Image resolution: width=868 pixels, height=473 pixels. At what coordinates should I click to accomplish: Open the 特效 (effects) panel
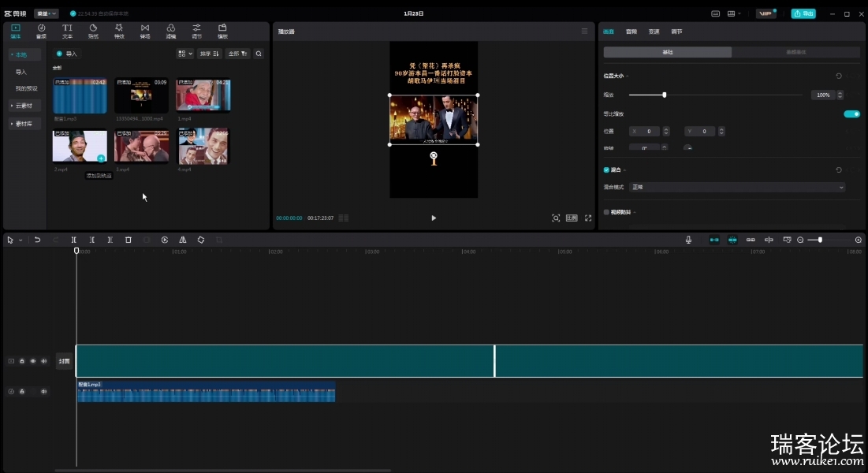pyautogui.click(x=119, y=31)
